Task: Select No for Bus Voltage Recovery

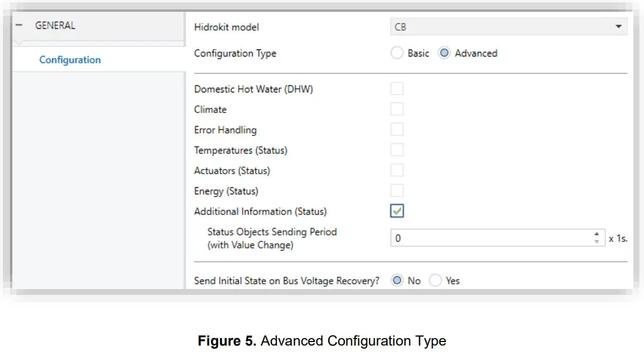Action: coord(397,281)
